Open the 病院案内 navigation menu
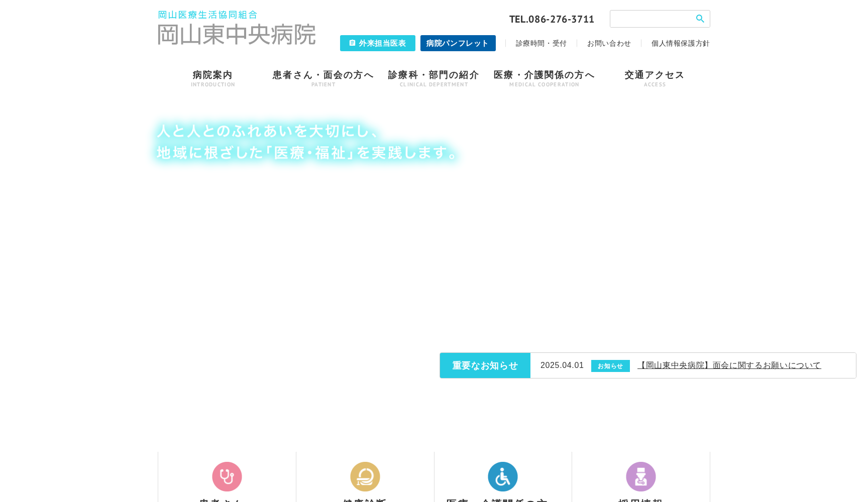Viewport: 868px width, 502px height. click(212, 75)
